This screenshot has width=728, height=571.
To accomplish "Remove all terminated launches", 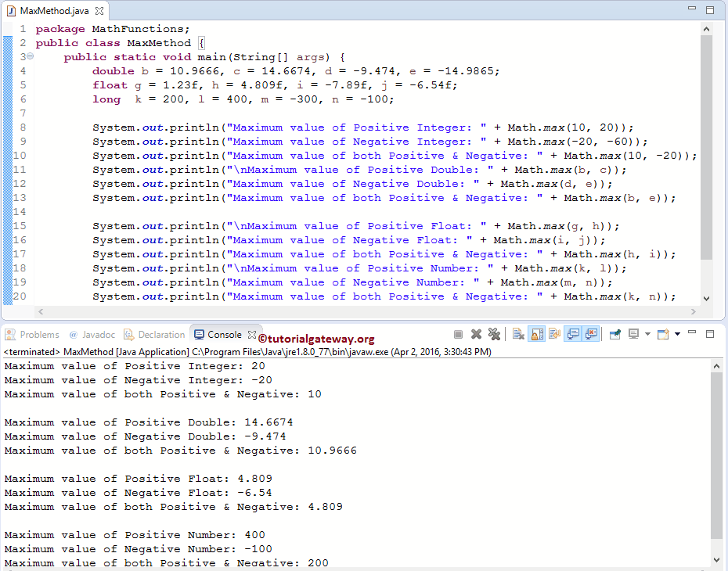I will click(x=494, y=334).
